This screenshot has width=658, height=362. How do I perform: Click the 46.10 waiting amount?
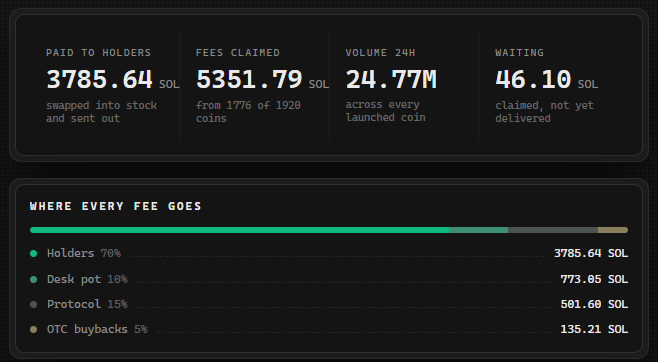(x=533, y=79)
